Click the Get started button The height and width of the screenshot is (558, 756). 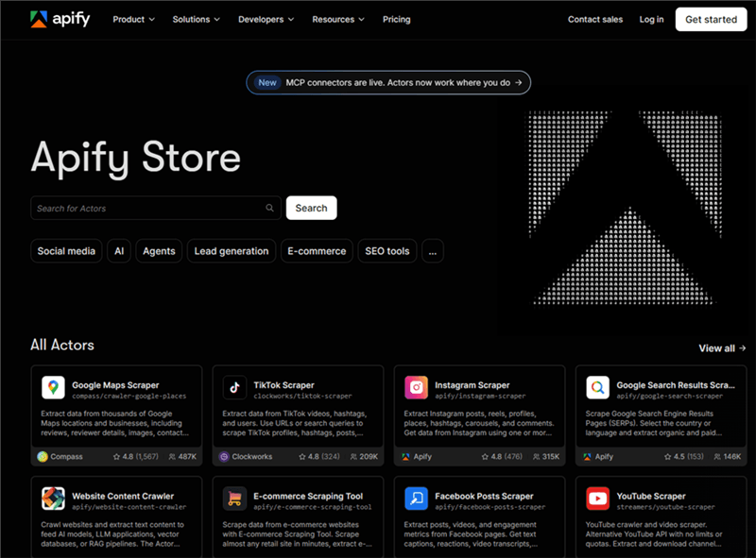pos(712,19)
